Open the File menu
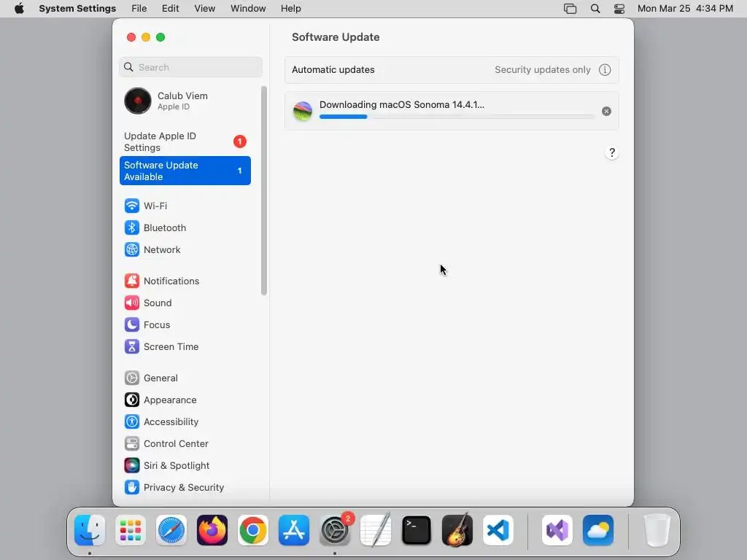Viewport: 747px width, 560px height. (139, 9)
